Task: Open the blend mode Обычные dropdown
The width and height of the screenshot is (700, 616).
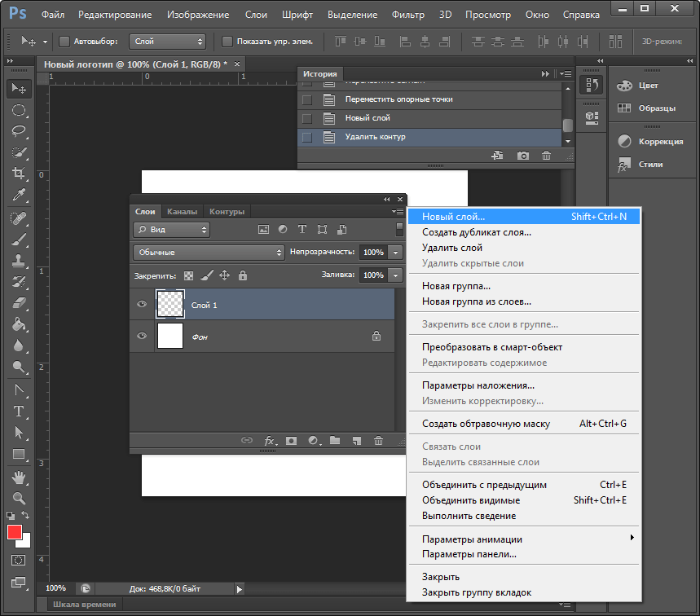Action: [x=209, y=253]
